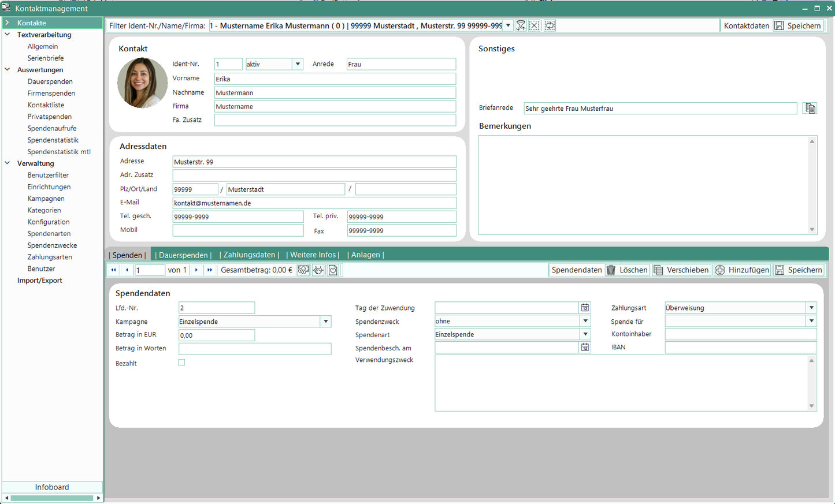Switch to the Dauerspenden tab

click(x=183, y=255)
